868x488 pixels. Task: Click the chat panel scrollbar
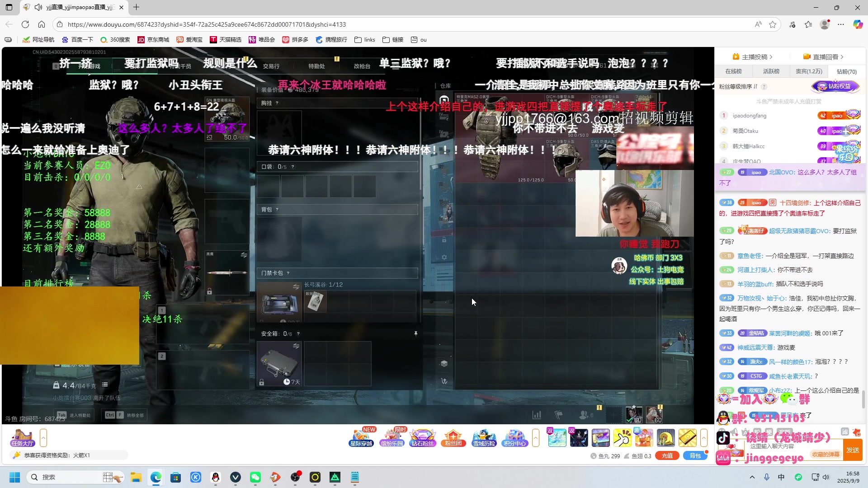863,399
